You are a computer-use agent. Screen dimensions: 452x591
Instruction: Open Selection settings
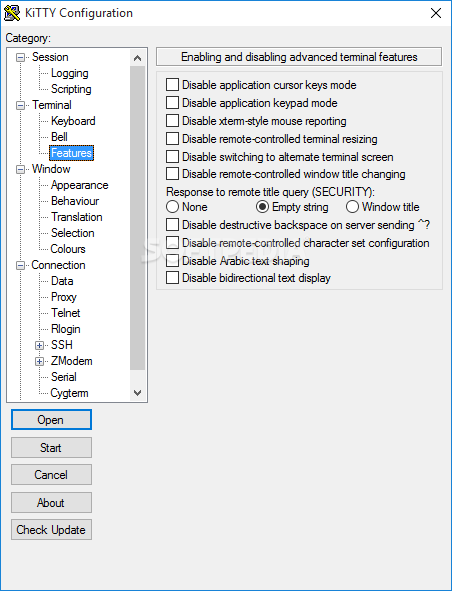pos(73,233)
